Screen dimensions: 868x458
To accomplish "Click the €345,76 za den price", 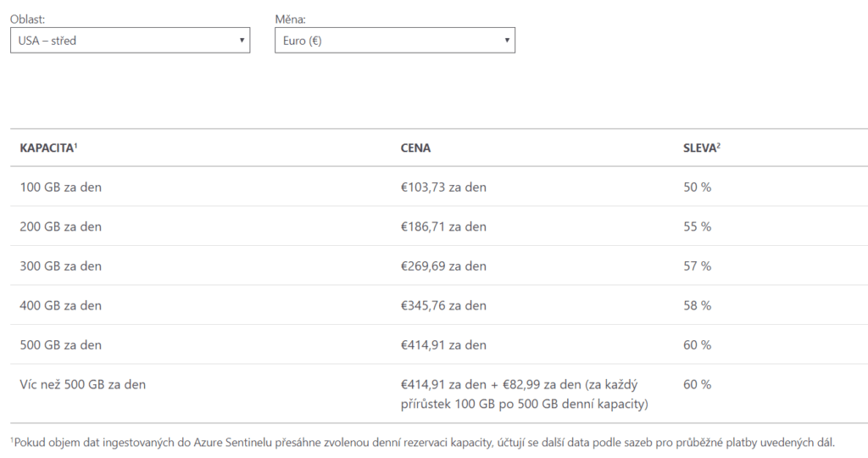I will pos(443,305).
